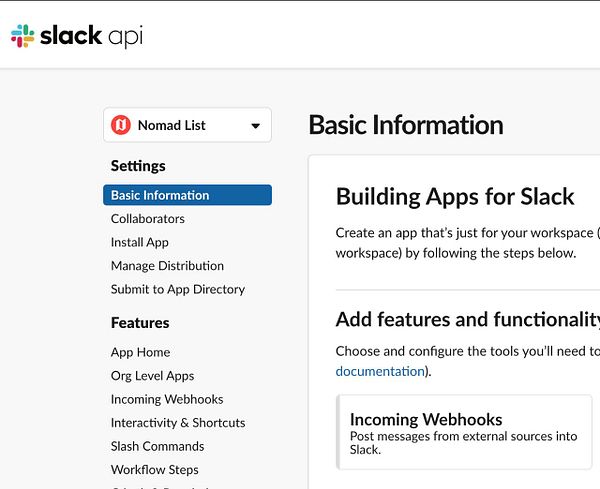This screenshot has height=489, width=600.
Task: Open Incoming Webhooks in the sidebar
Action: [167, 399]
